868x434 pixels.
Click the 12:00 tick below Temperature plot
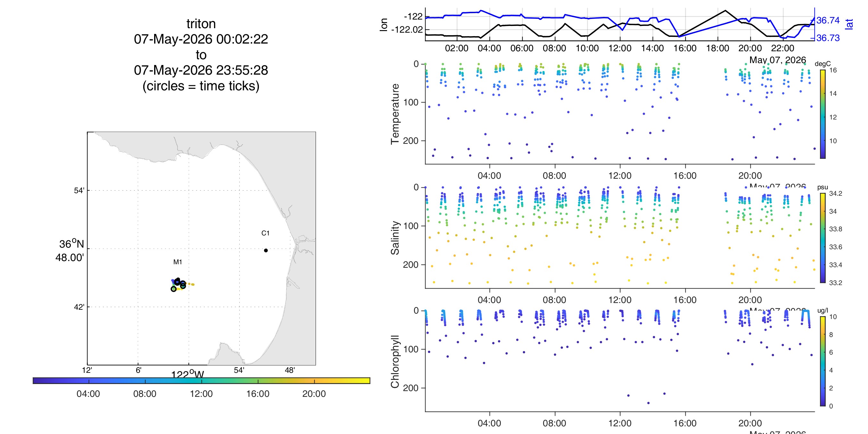click(620, 176)
